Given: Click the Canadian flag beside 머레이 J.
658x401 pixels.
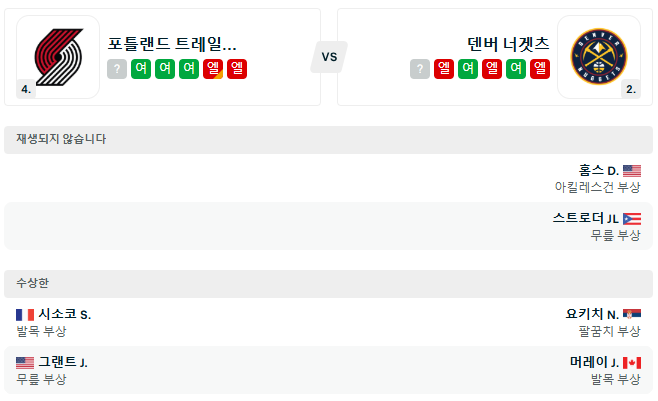Looking at the screenshot, I should [632, 362].
